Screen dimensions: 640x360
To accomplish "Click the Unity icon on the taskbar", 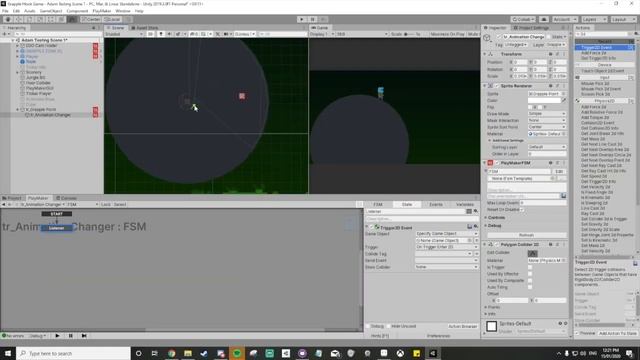I will coord(433,353).
